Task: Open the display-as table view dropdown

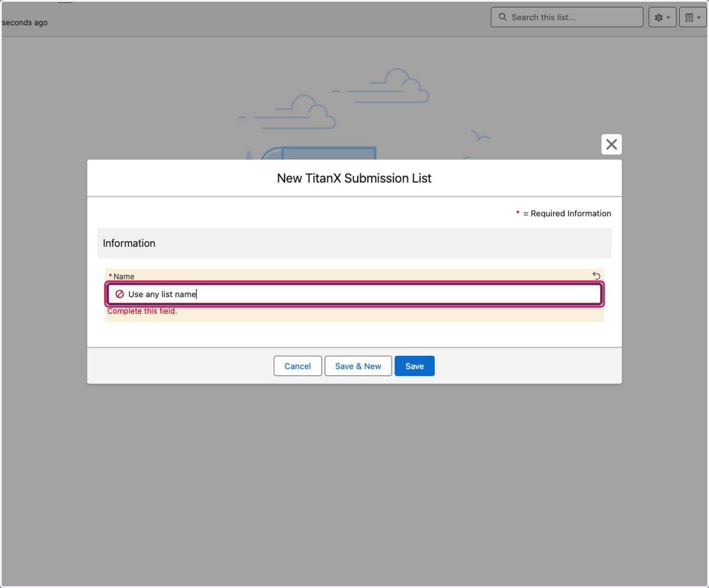Action: tap(693, 18)
